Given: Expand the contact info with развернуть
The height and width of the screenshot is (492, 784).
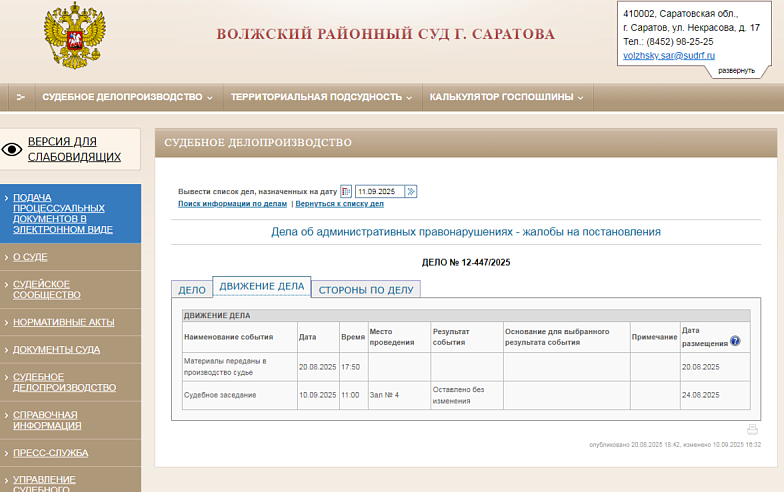Looking at the screenshot, I should click(x=736, y=70).
